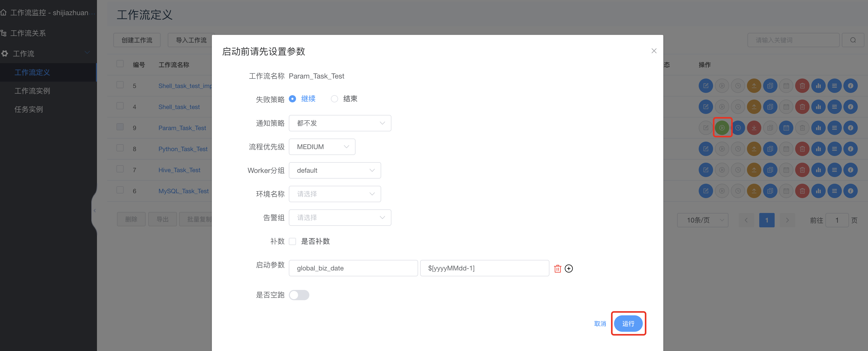Check the 是否补数 checkbox
The width and height of the screenshot is (868, 351).
(292, 241)
